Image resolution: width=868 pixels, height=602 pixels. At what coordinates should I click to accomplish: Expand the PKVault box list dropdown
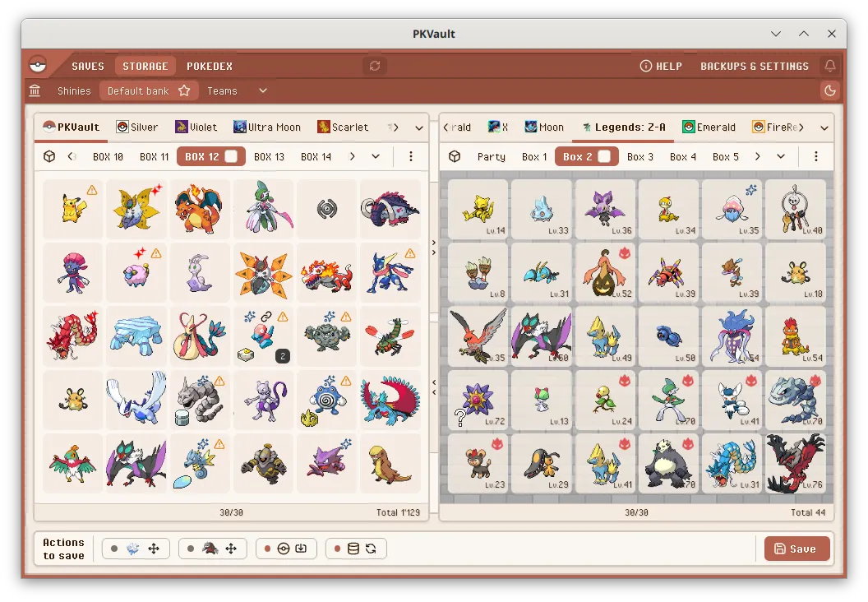point(376,157)
